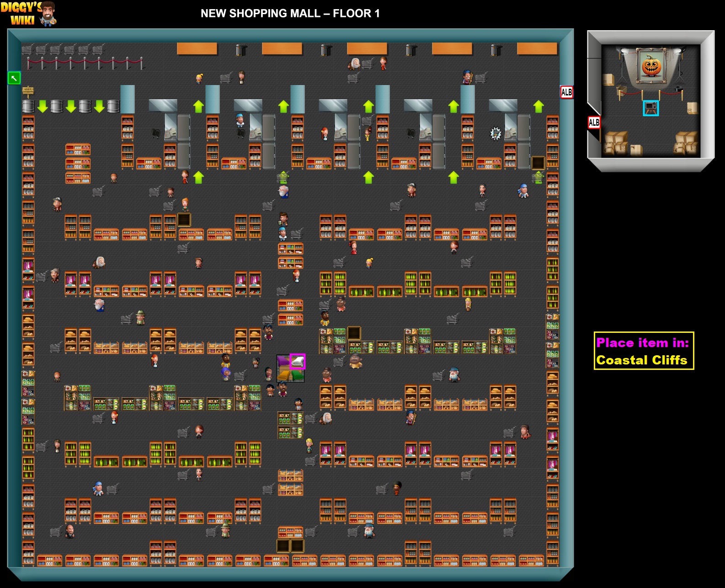Click the open cardboard box in inset room
The image size is (725, 588).
click(x=621, y=90)
